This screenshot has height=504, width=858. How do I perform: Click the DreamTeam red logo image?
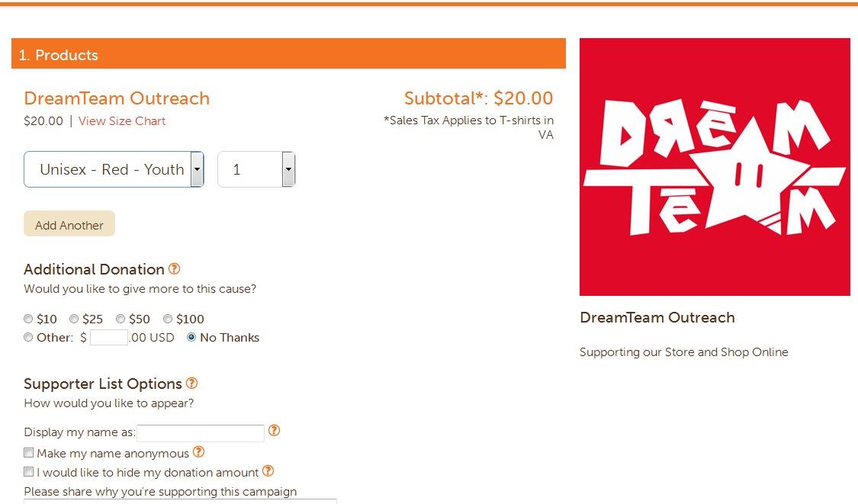715,167
